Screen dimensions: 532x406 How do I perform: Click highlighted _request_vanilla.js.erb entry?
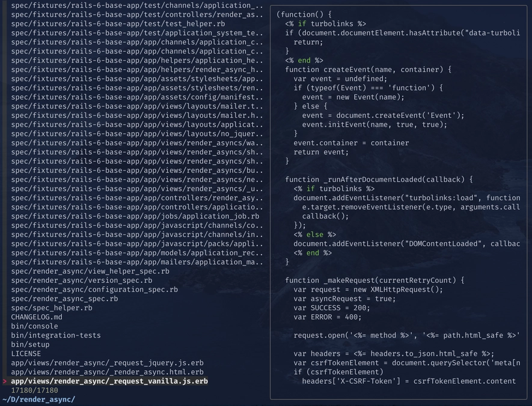coord(109,381)
